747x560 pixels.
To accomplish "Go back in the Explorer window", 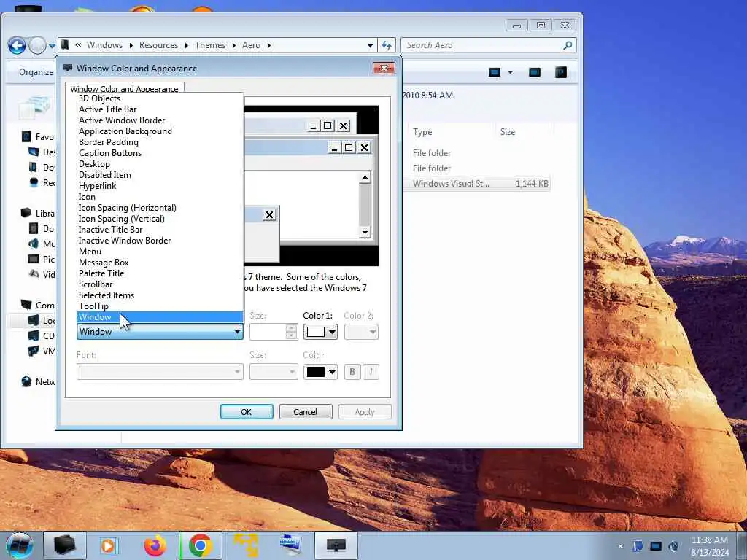I will click(x=17, y=46).
